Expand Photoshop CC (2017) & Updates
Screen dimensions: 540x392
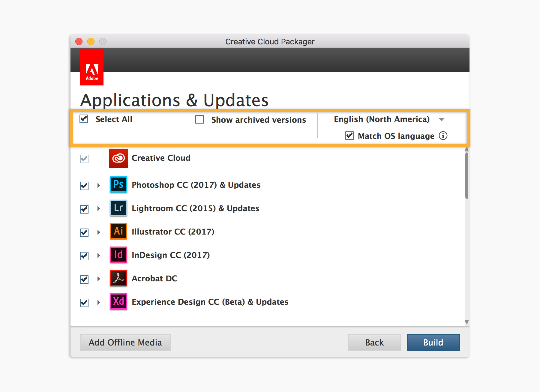pos(99,185)
